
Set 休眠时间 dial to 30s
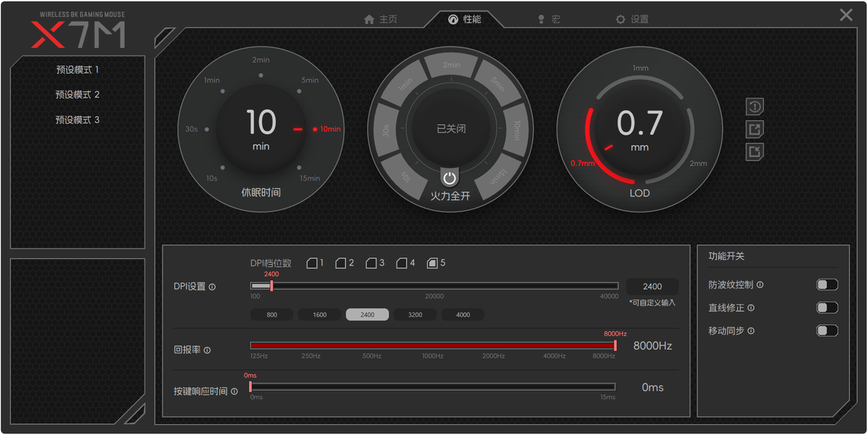(x=192, y=129)
